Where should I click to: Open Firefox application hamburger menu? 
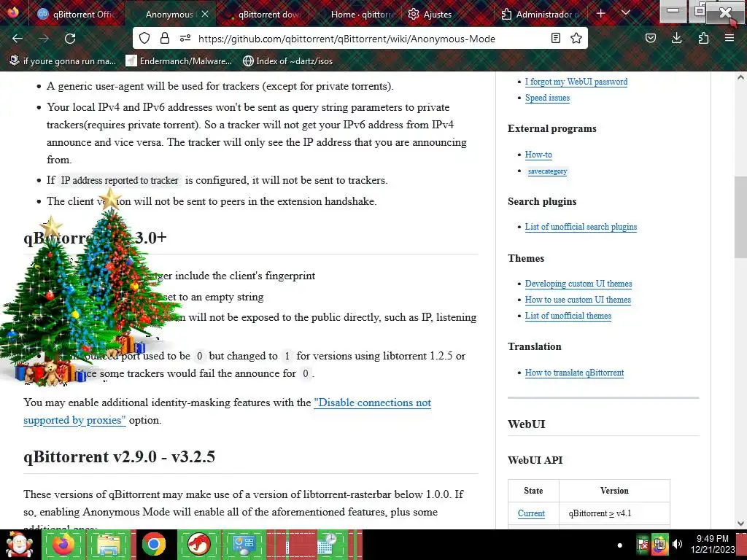(x=729, y=38)
